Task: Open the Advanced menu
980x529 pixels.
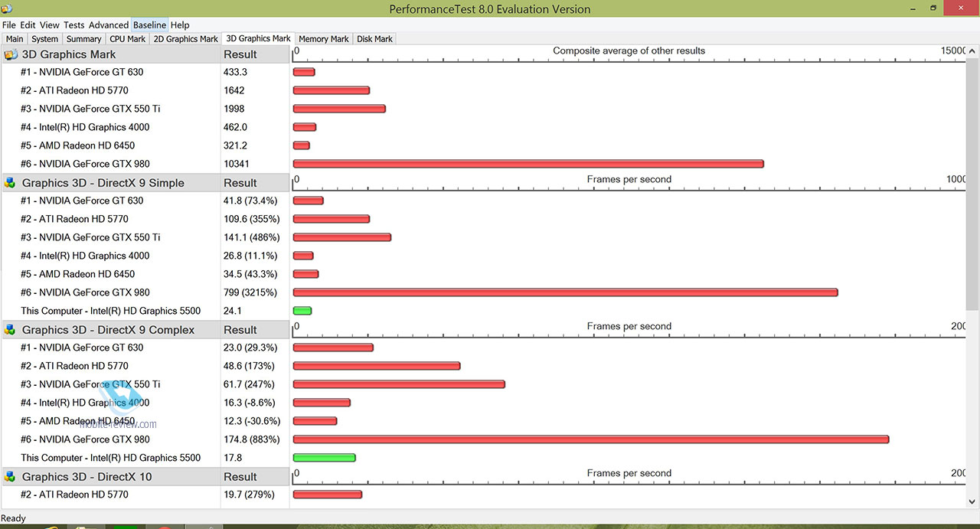Action: [109, 25]
